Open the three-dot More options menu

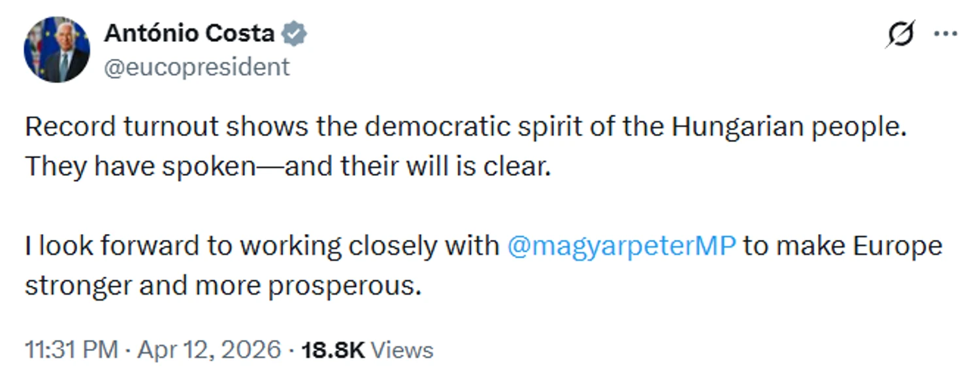pyautogui.click(x=945, y=34)
